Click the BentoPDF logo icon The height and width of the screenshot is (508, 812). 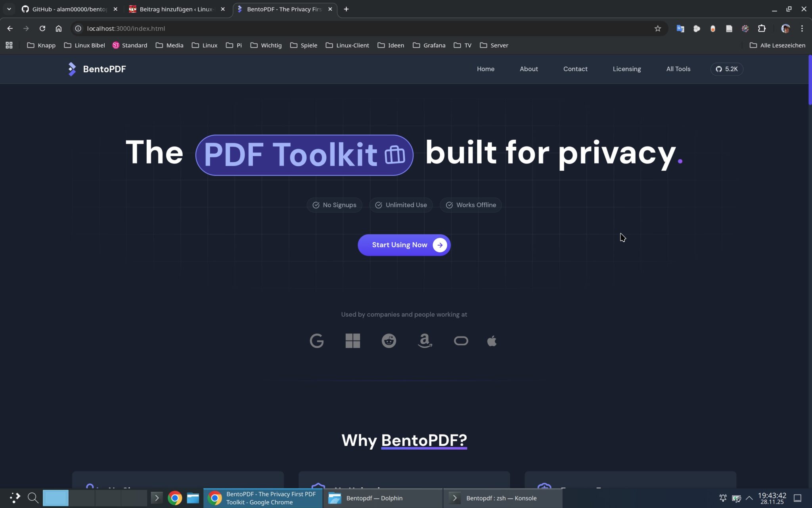click(x=72, y=69)
